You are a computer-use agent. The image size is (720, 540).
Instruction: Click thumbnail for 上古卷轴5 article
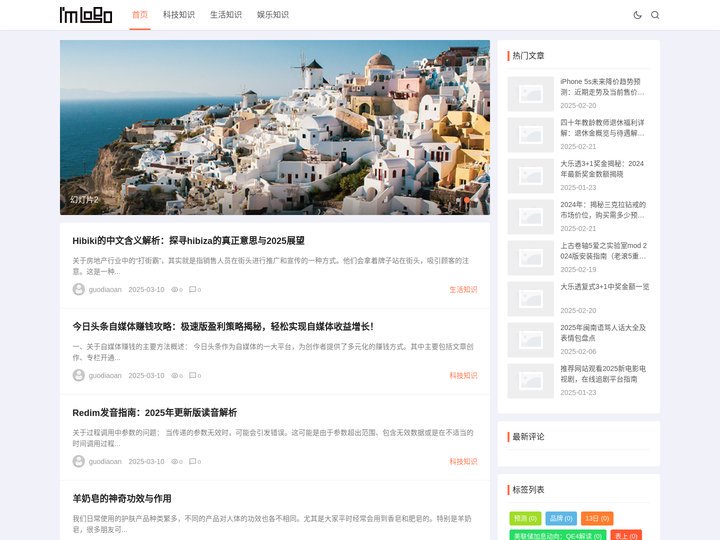(530, 258)
